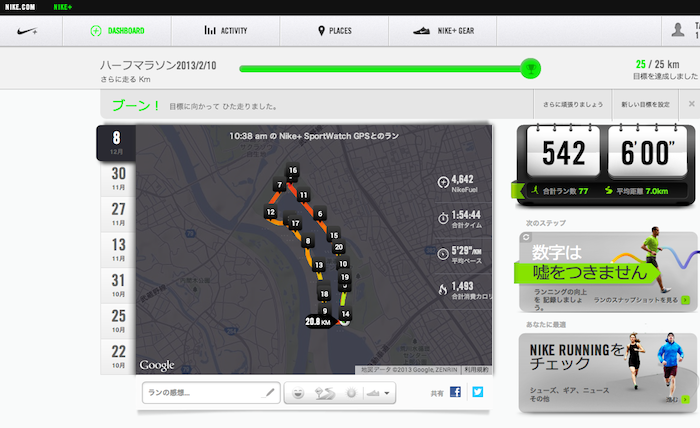Click the ハーフマラソン2013/2/10 goal title
The image size is (700, 428).
pyautogui.click(x=158, y=66)
